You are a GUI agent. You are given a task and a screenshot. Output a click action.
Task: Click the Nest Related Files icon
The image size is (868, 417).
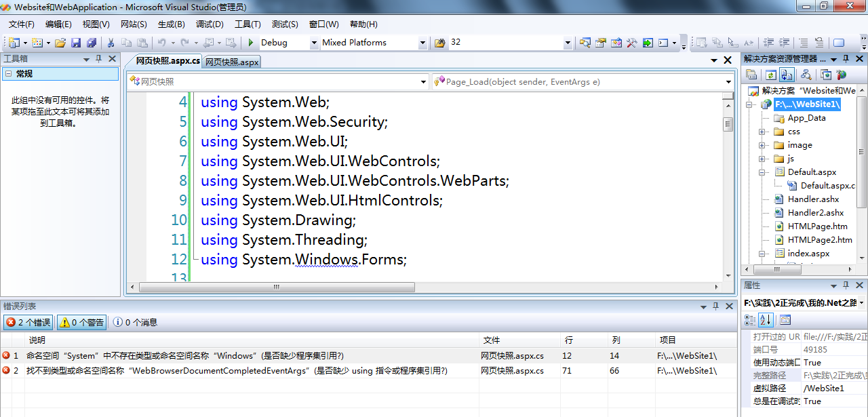787,75
